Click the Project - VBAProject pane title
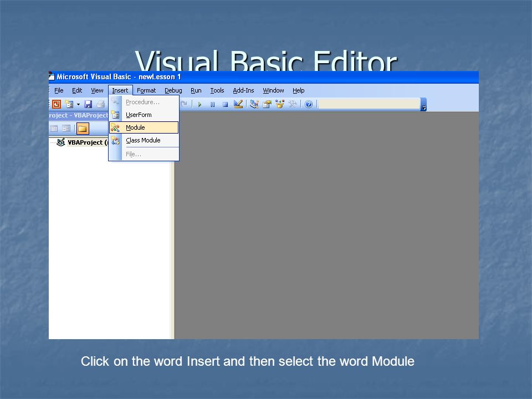The image size is (532, 399). point(79,115)
